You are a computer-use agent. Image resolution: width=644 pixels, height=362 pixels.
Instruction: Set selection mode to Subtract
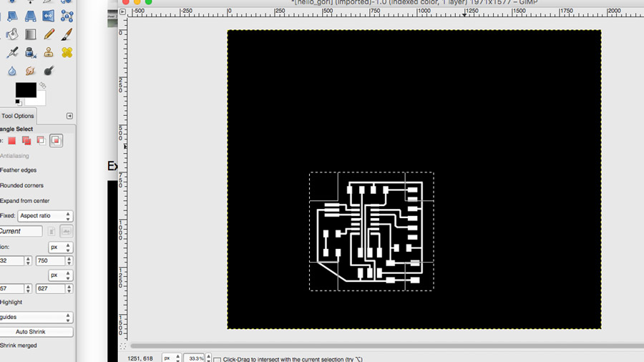(x=41, y=141)
